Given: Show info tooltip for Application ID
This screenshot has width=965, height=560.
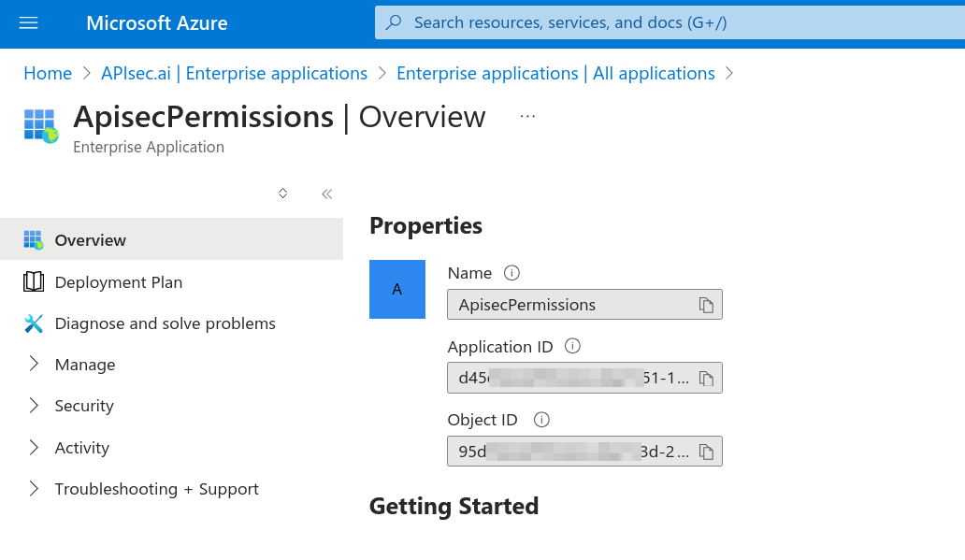Looking at the screenshot, I should [573, 346].
